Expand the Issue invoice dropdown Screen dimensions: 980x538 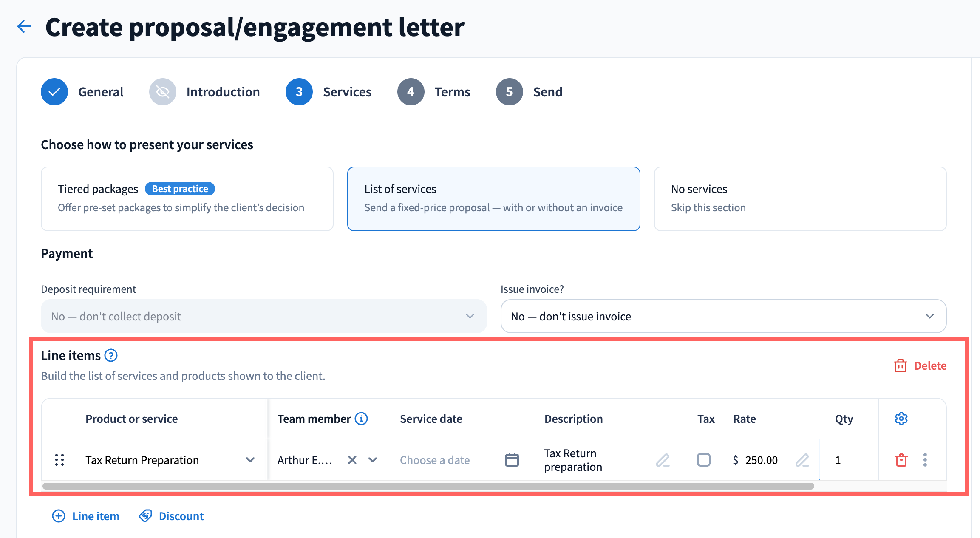click(723, 316)
